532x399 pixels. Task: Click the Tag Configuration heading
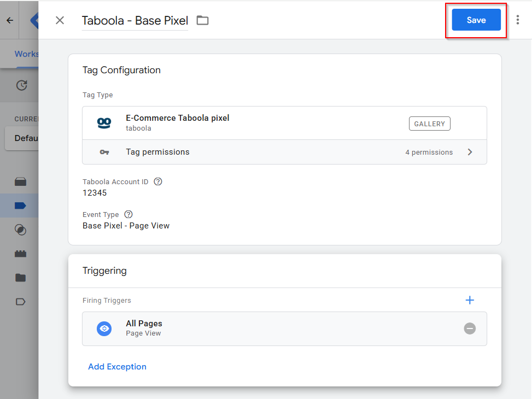coord(121,70)
